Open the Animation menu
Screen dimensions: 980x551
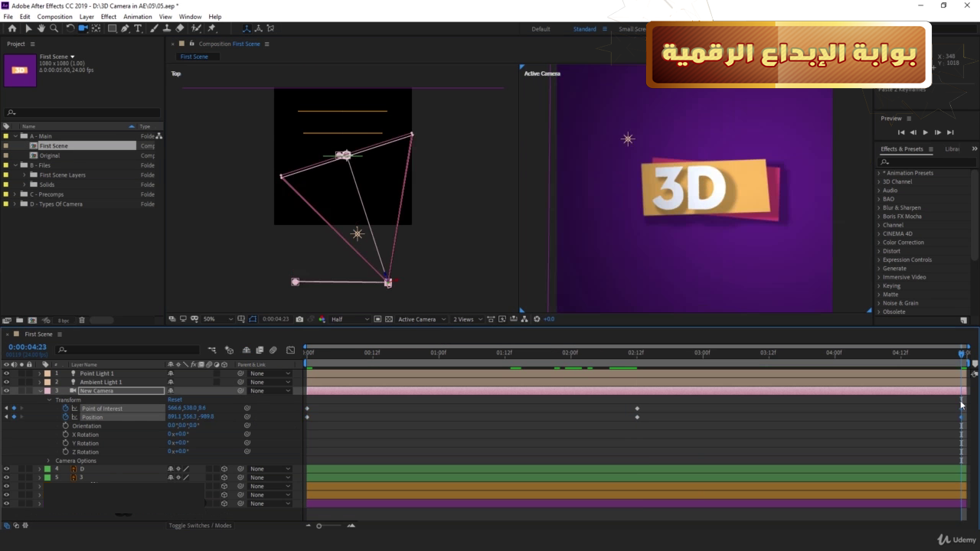coord(138,16)
